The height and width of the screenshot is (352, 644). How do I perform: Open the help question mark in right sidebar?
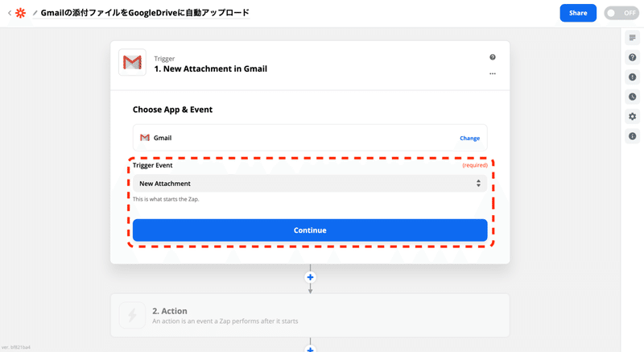coord(632,57)
